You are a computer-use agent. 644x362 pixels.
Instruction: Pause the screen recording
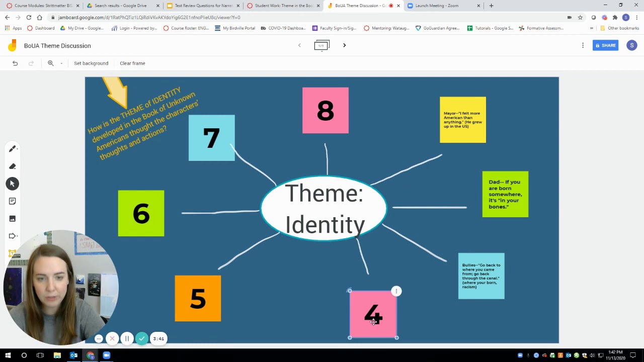[x=127, y=338]
